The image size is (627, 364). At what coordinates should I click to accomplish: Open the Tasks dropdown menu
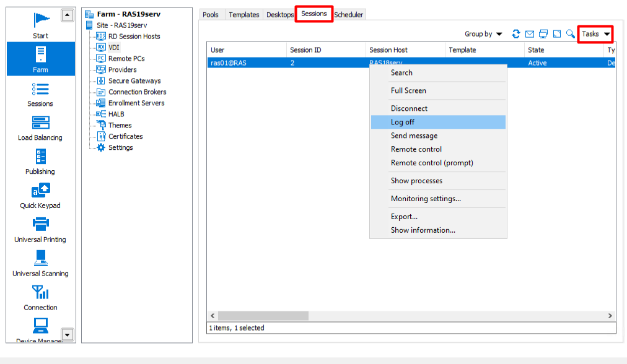pos(595,34)
